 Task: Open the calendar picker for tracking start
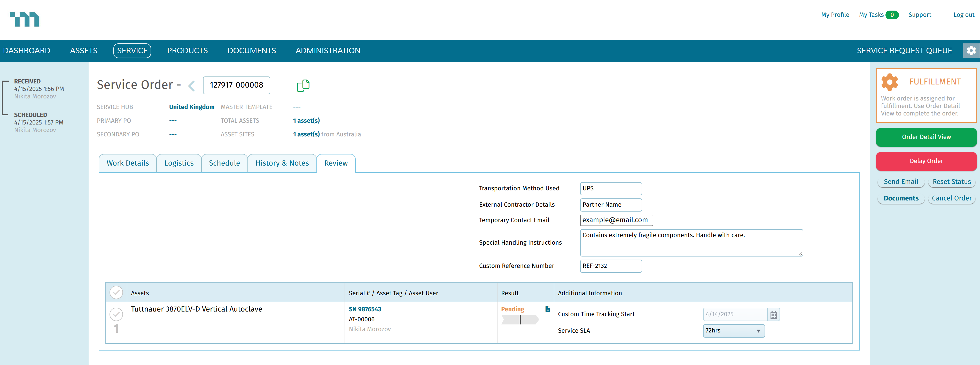(773, 315)
